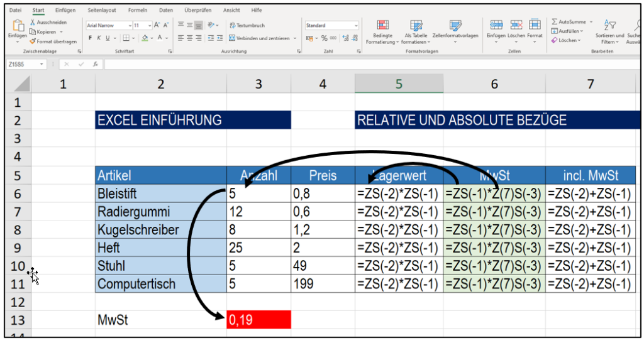
Task: Click the decrease indent icon
Action: (x=211, y=38)
